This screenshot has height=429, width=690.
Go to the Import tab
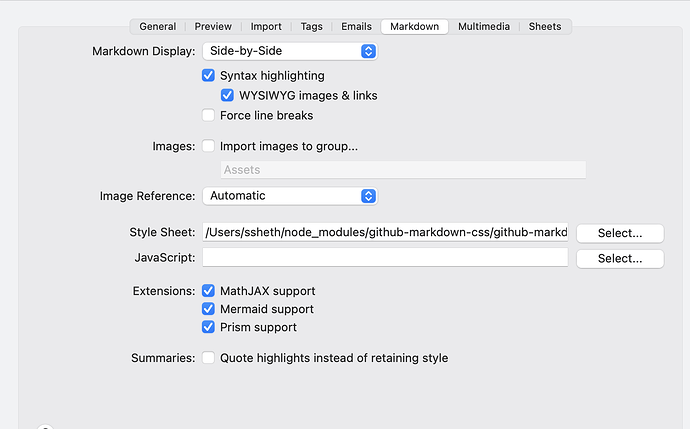(x=266, y=27)
